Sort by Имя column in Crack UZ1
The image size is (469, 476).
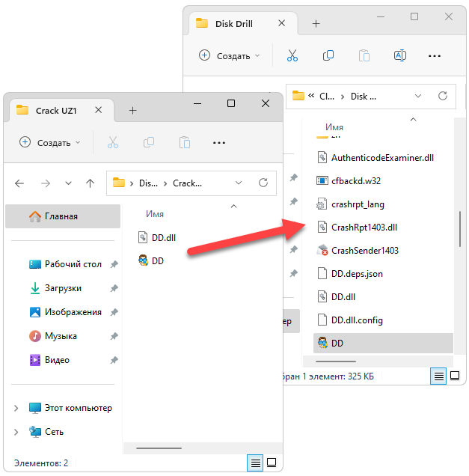(x=155, y=214)
